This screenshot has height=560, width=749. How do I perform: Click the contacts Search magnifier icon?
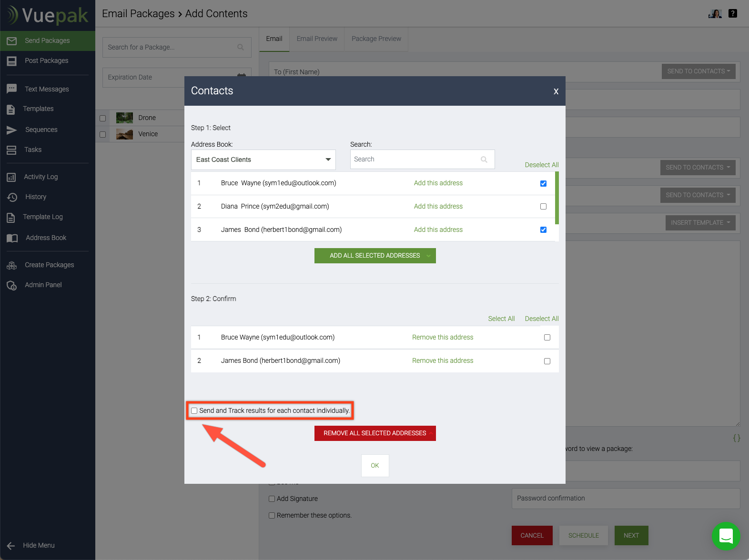(484, 160)
